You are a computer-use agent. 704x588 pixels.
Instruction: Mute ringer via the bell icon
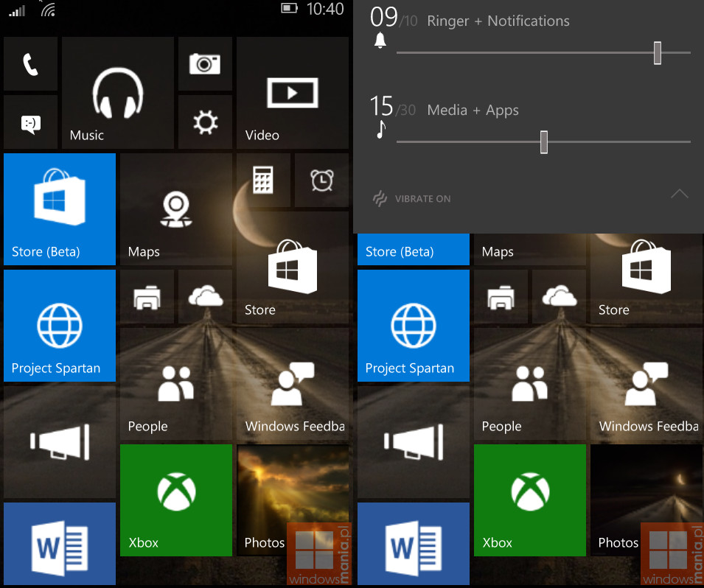pyautogui.click(x=380, y=41)
